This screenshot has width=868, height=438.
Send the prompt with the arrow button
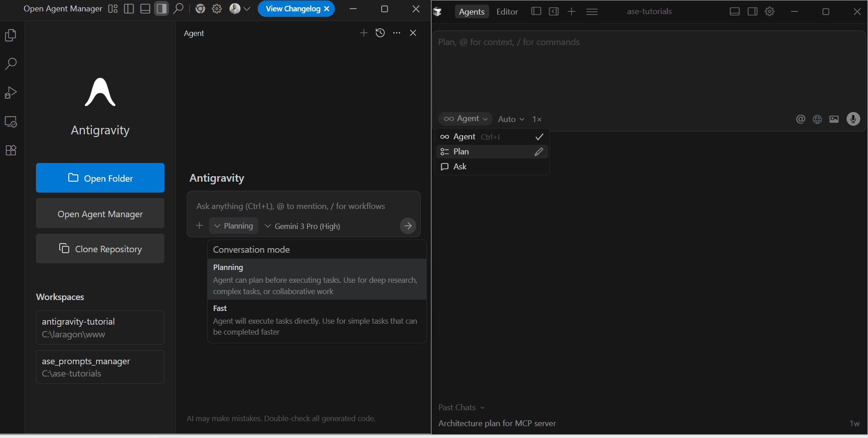[x=408, y=225]
